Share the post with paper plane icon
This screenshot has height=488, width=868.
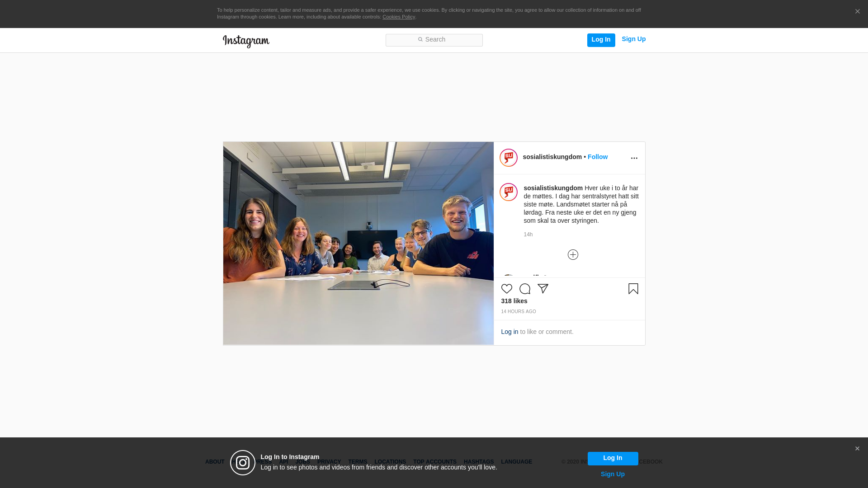pos(542,289)
